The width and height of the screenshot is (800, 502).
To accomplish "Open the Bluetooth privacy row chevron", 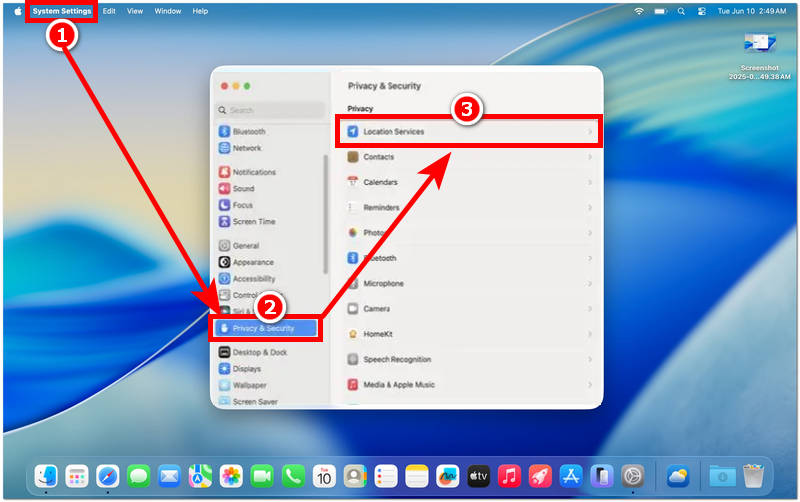I will [x=589, y=258].
